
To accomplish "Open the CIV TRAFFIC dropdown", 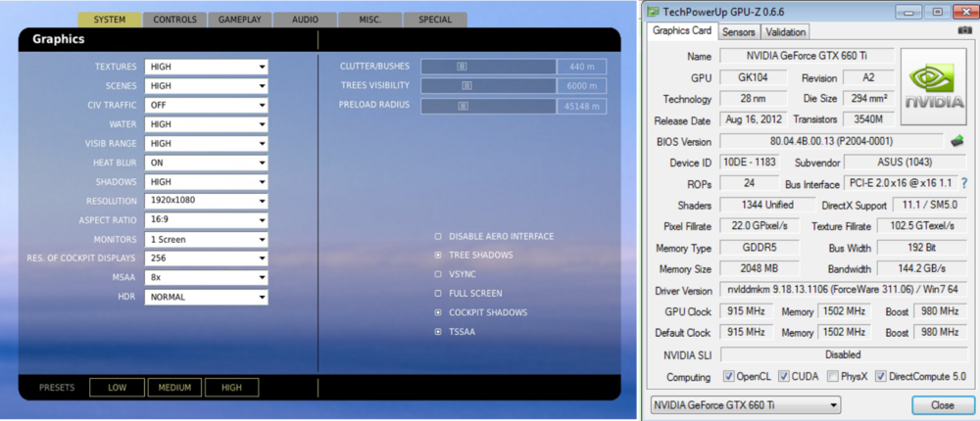I will tap(206, 105).
